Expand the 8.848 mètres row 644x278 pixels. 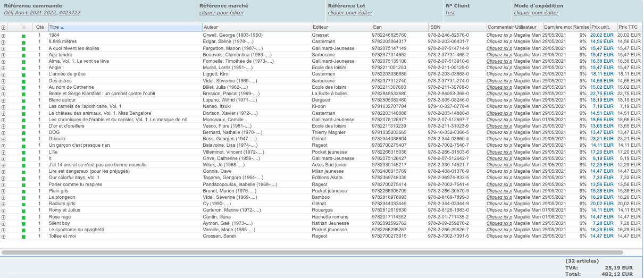click(x=3, y=41)
